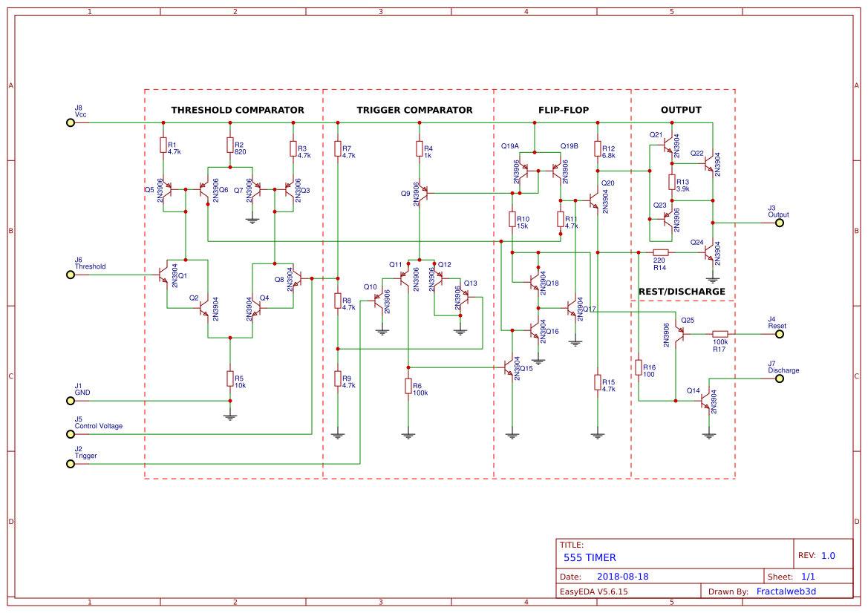Click the J8 Vcc connector pin

tap(71, 122)
